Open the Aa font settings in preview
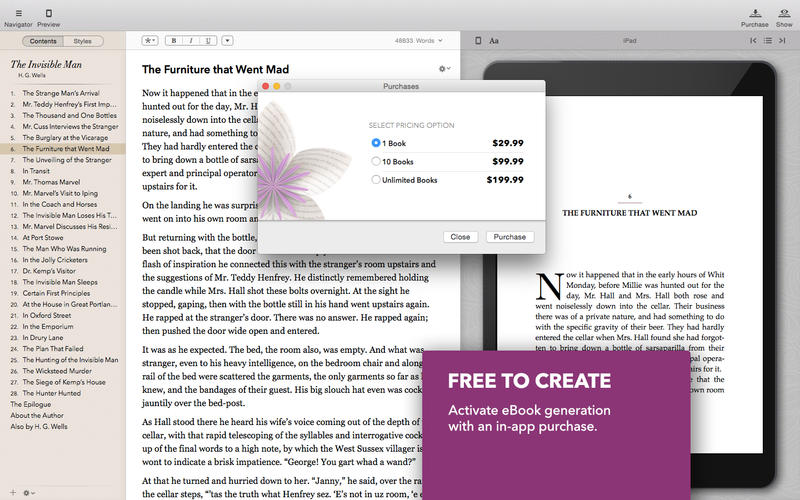Screen dimensions: 800x500 494,40
